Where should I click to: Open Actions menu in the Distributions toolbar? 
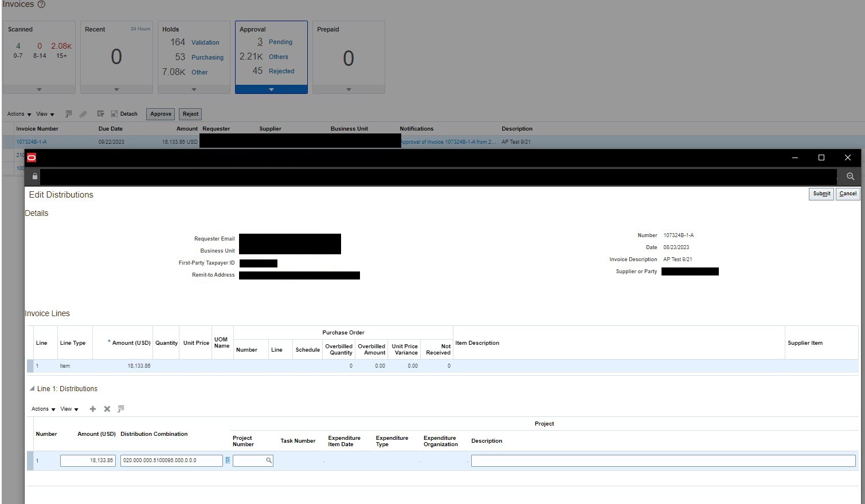(44, 409)
